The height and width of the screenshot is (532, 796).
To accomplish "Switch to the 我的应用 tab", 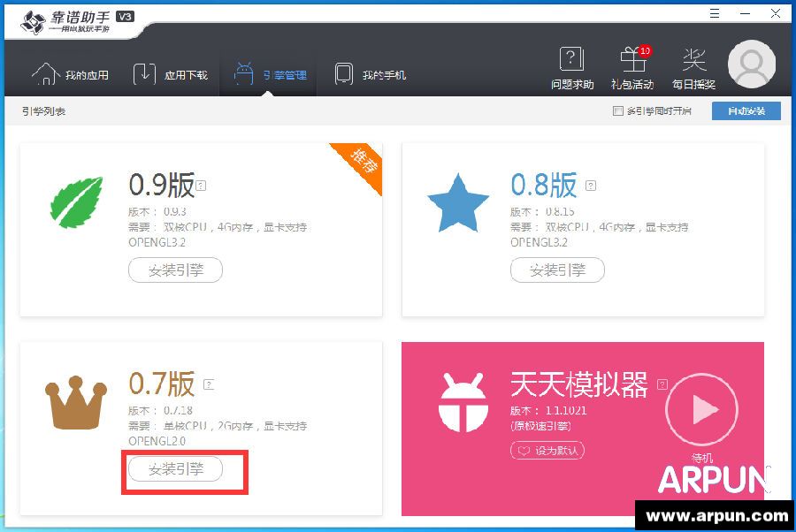I will point(71,75).
